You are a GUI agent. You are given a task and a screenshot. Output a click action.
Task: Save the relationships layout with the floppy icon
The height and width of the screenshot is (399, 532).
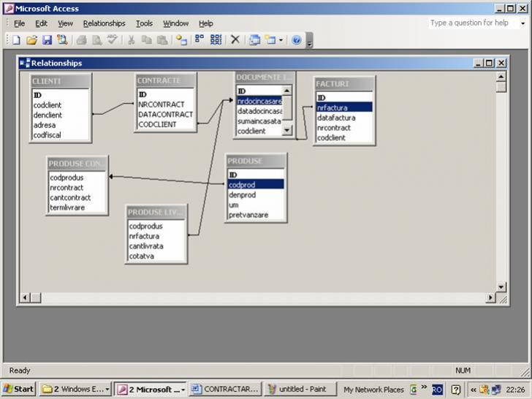pos(47,40)
